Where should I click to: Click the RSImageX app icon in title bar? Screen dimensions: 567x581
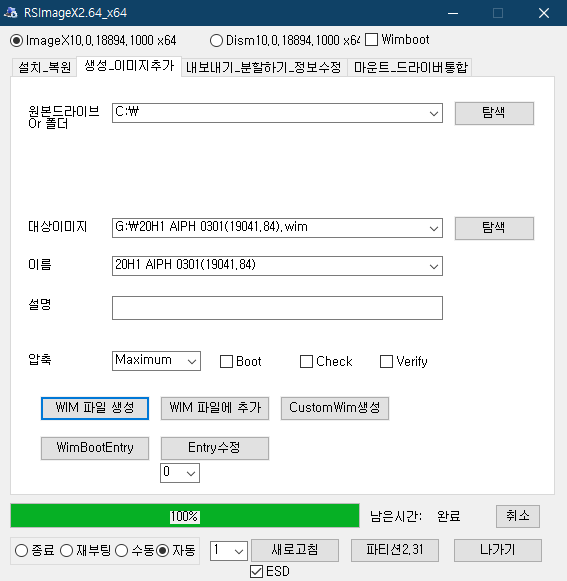pos(11,13)
